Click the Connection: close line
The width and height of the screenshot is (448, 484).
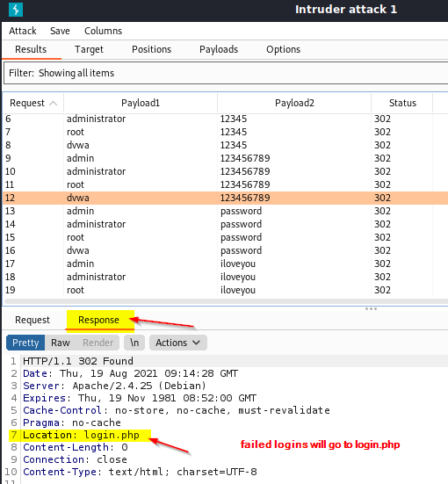[x=75, y=459]
